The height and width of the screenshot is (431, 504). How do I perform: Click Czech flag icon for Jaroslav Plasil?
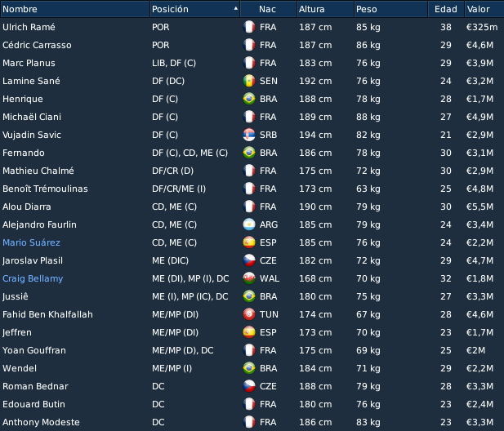tap(249, 260)
